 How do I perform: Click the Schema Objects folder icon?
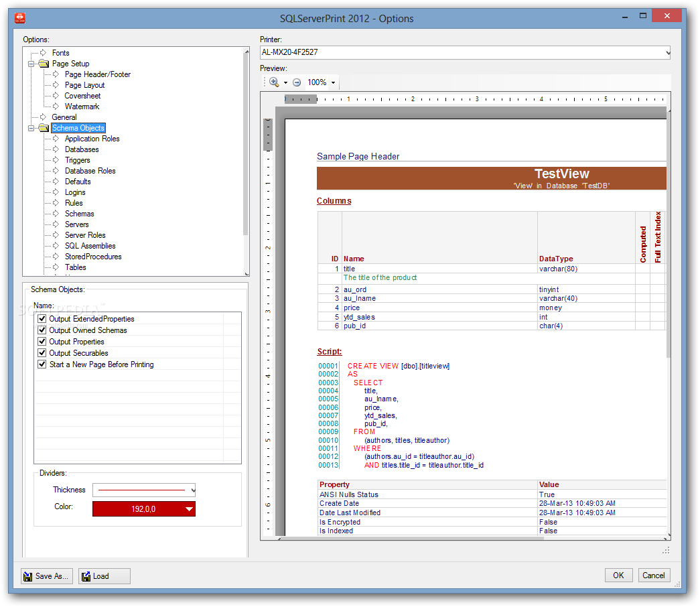click(x=44, y=128)
